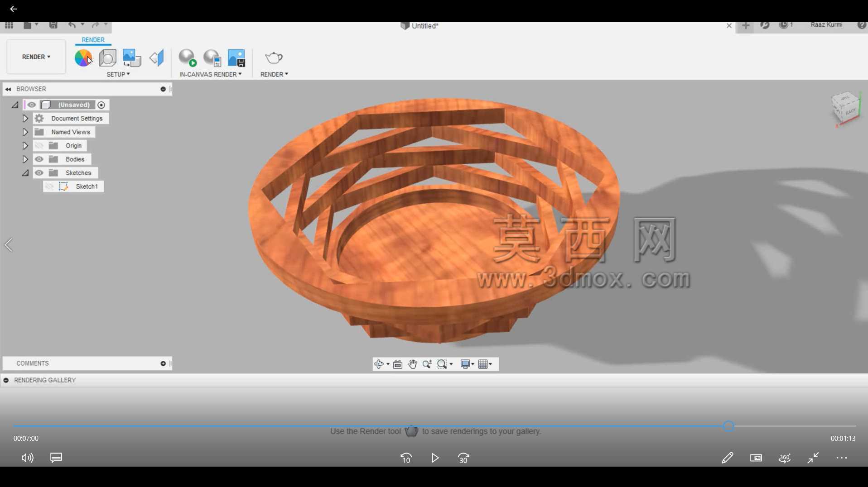868x487 pixels.
Task: Select the Decal tool icon
Action: [x=132, y=58]
